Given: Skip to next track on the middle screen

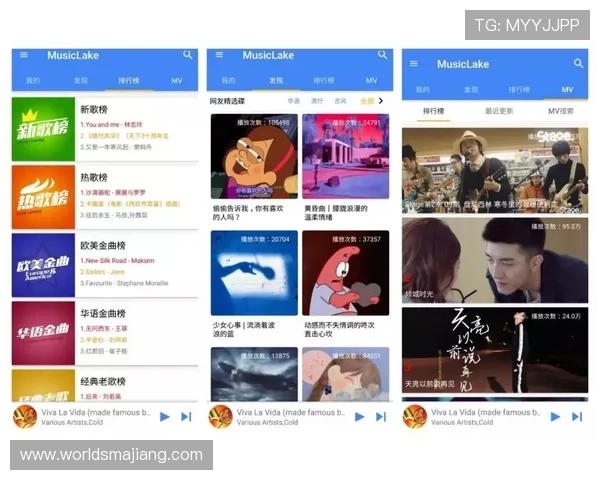Looking at the screenshot, I should [x=381, y=417].
